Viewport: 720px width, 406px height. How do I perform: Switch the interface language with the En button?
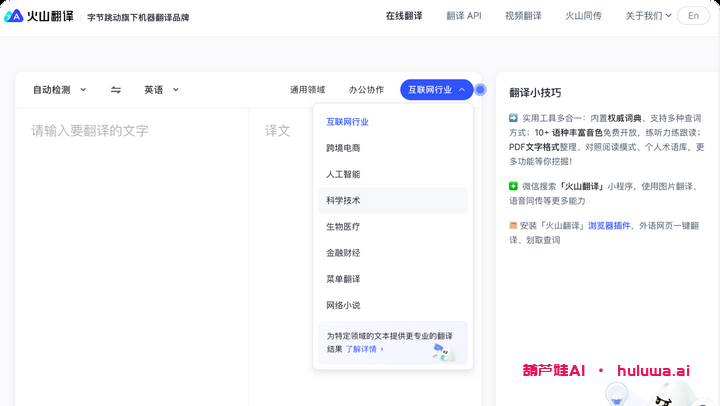click(x=693, y=16)
